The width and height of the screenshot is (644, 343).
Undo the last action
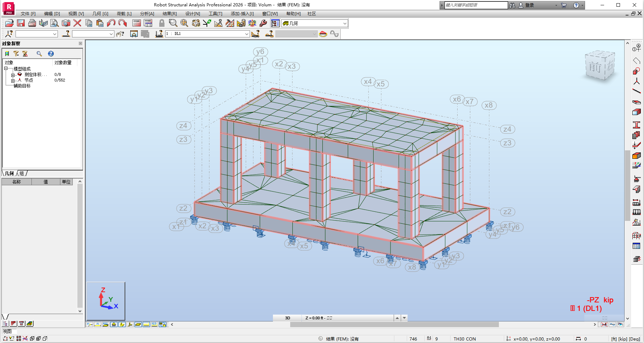pyautogui.click(x=111, y=23)
